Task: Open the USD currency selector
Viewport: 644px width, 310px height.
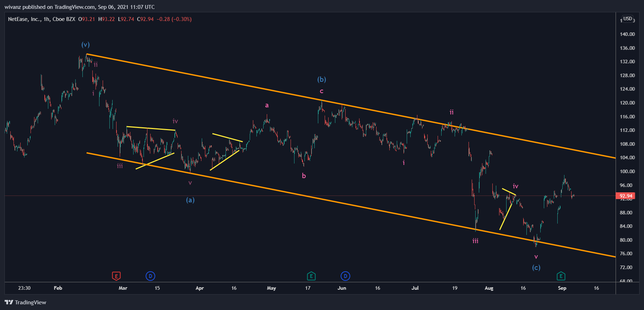Action: tap(628, 19)
